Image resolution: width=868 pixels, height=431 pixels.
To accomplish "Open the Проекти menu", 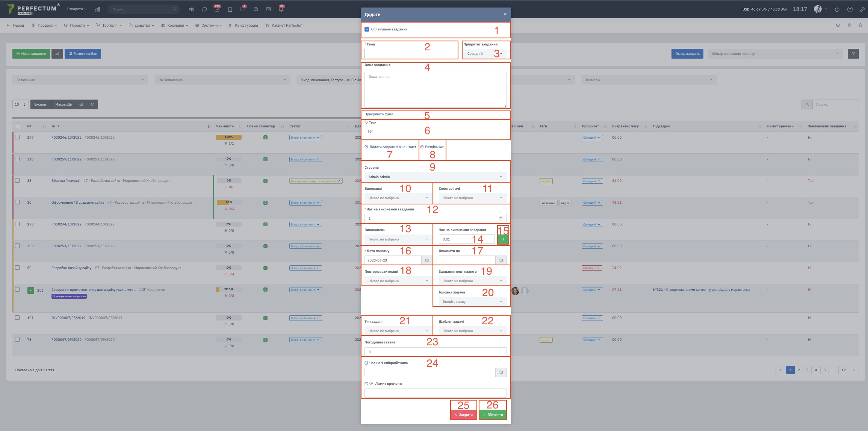I will 76,26.
